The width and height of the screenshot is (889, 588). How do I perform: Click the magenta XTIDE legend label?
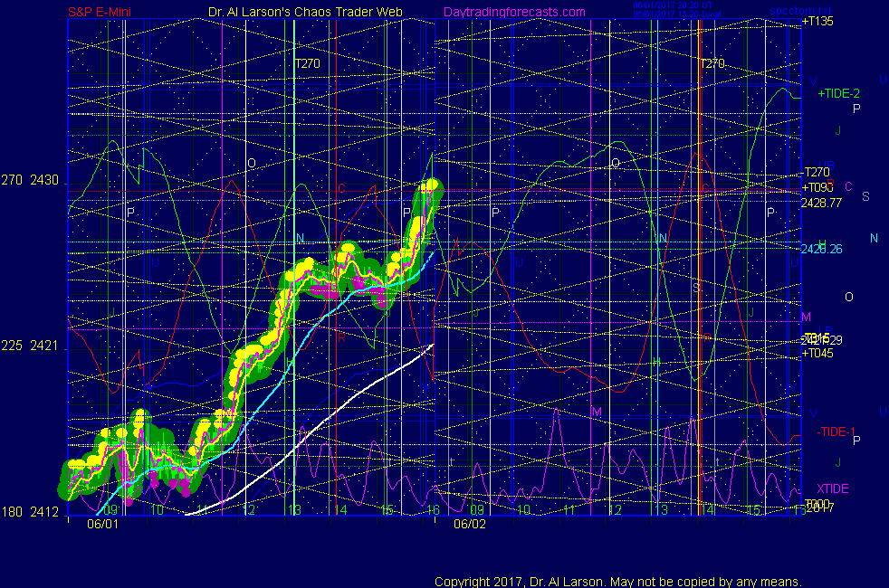832,488
